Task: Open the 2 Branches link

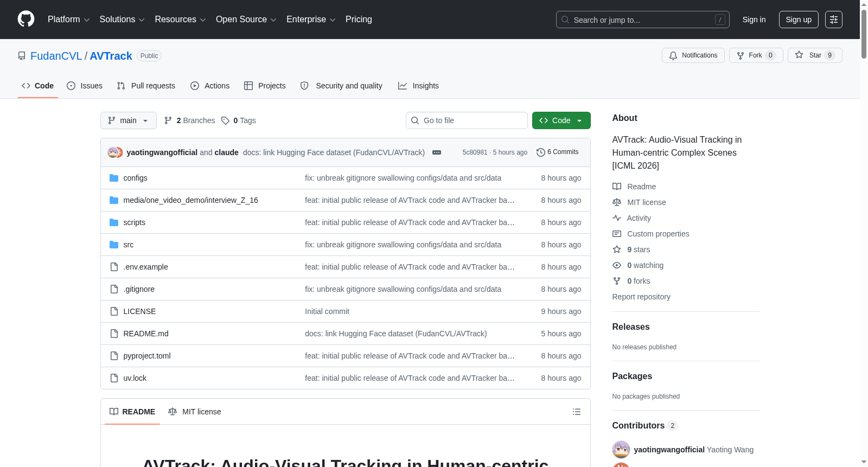Action: pos(190,120)
